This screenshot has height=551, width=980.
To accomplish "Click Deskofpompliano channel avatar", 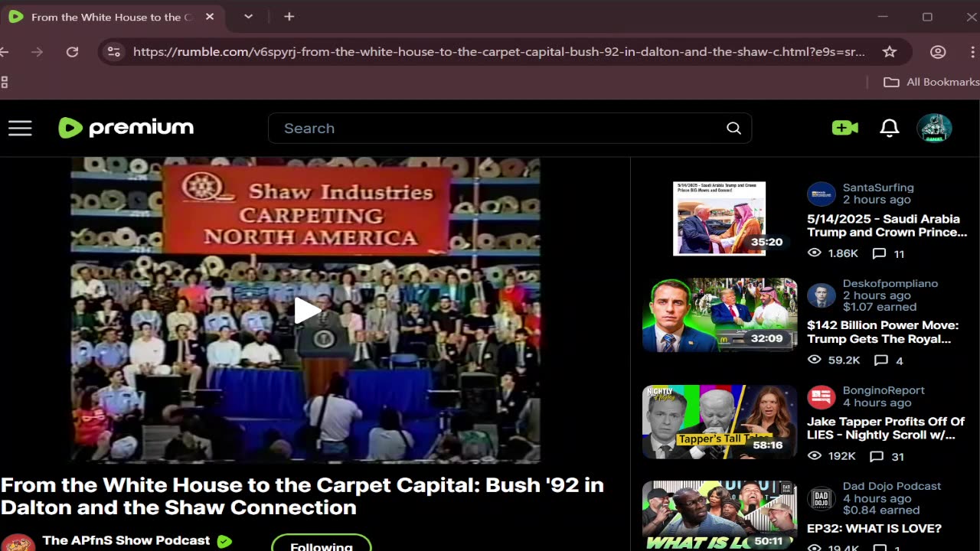I will coord(822,296).
